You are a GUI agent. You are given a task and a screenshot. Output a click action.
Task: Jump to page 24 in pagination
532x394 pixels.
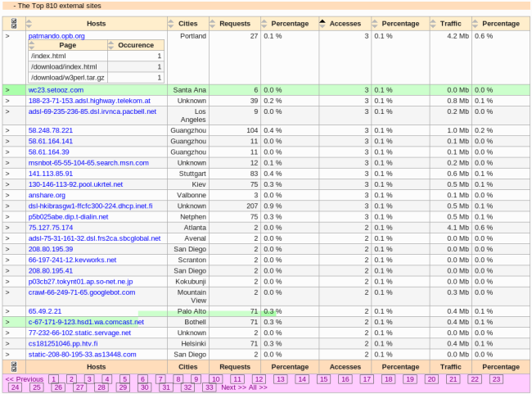pos(15,387)
